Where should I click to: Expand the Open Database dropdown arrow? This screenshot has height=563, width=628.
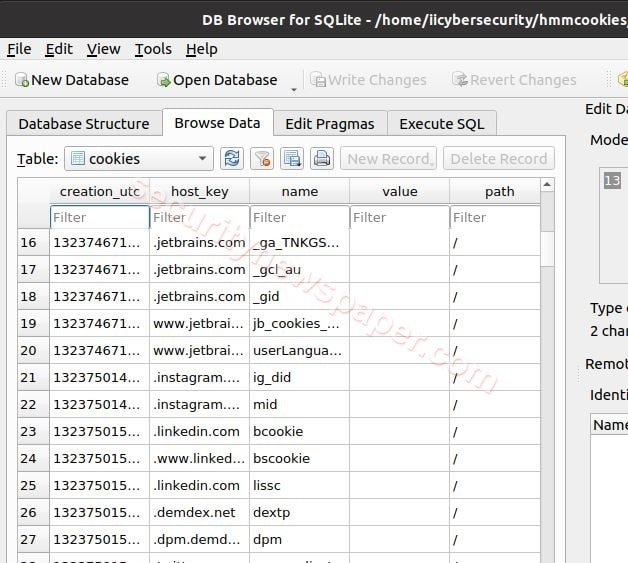click(x=294, y=90)
